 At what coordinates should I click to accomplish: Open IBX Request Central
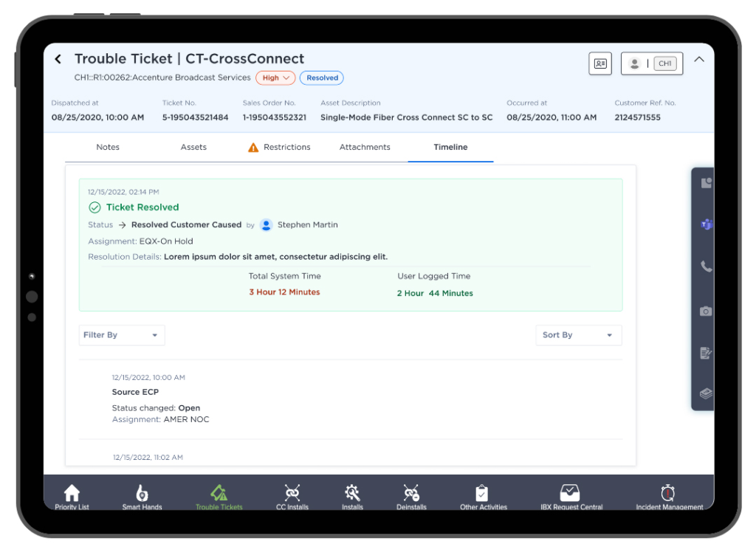[x=571, y=497]
